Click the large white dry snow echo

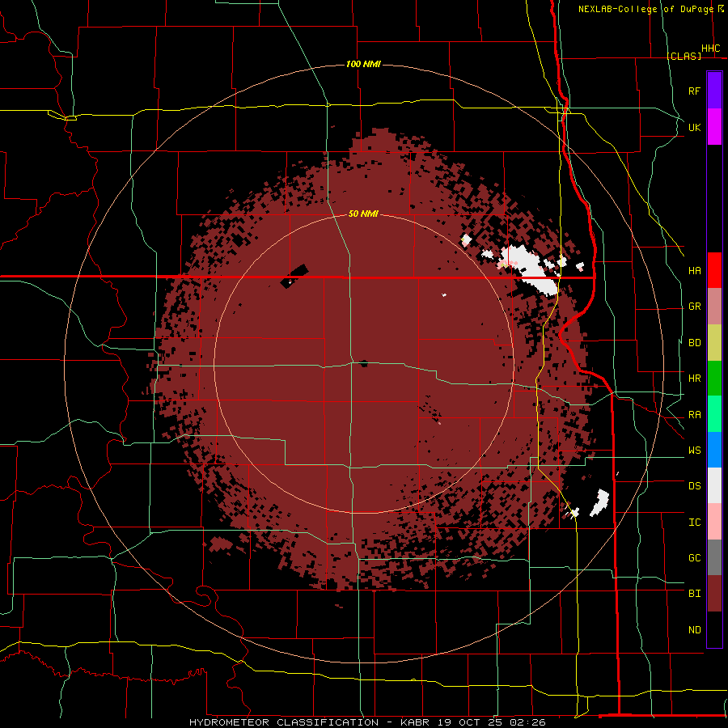point(531,270)
